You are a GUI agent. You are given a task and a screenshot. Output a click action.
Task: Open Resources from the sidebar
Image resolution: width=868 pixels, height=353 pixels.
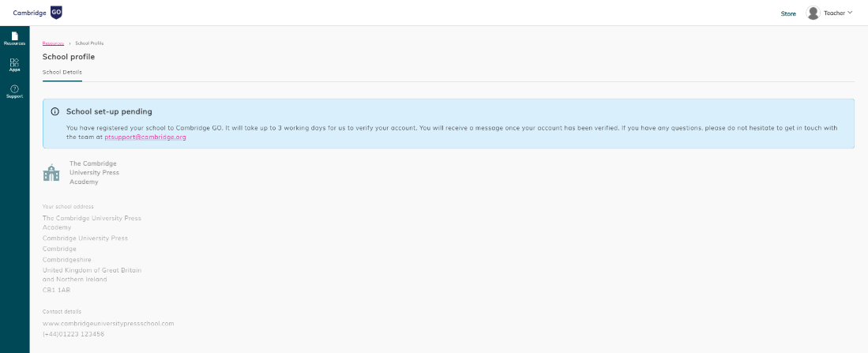point(14,37)
